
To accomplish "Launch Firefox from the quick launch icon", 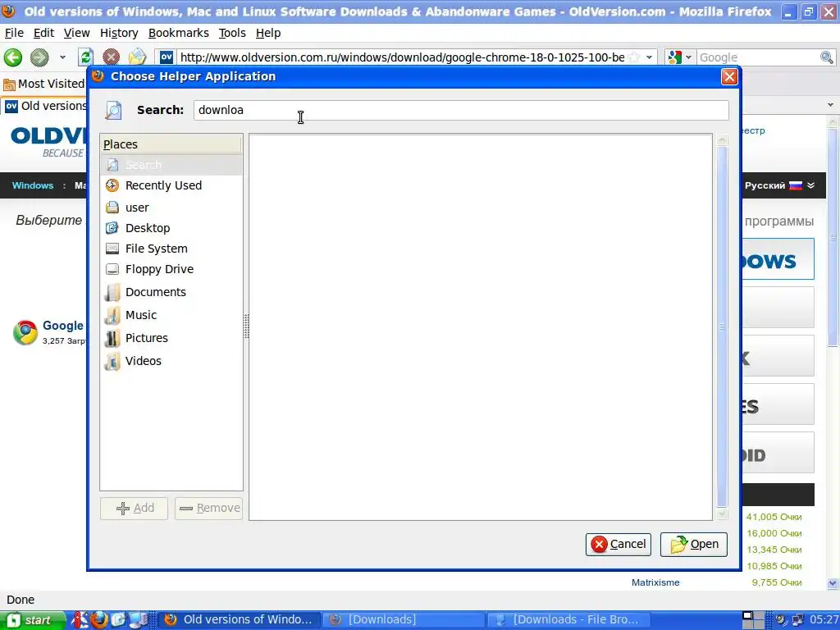I will (x=99, y=620).
